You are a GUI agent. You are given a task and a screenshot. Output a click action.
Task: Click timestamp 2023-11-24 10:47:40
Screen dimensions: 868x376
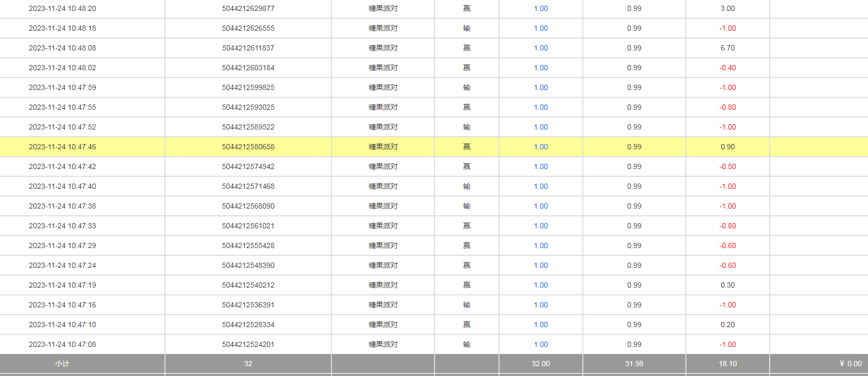click(x=62, y=186)
